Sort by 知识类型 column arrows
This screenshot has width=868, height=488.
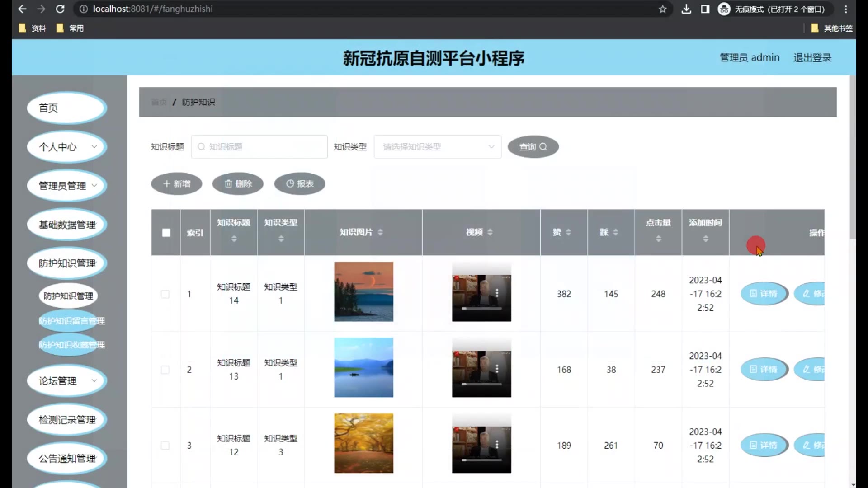click(281, 239)
